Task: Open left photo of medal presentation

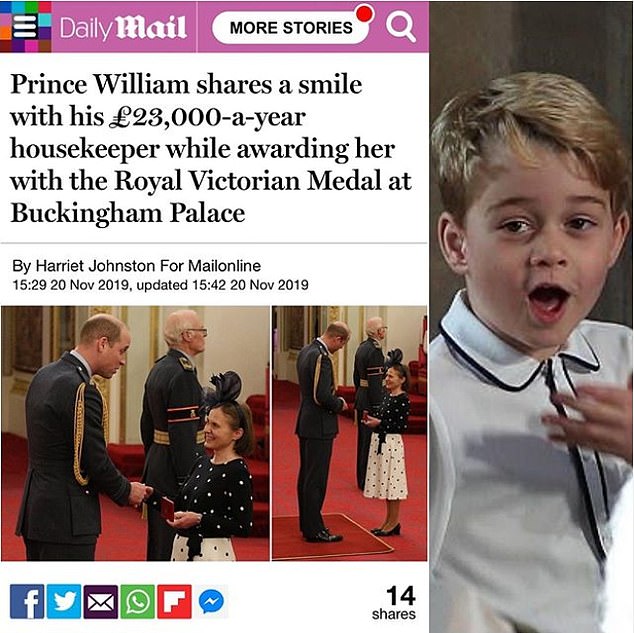Action: 135,433
